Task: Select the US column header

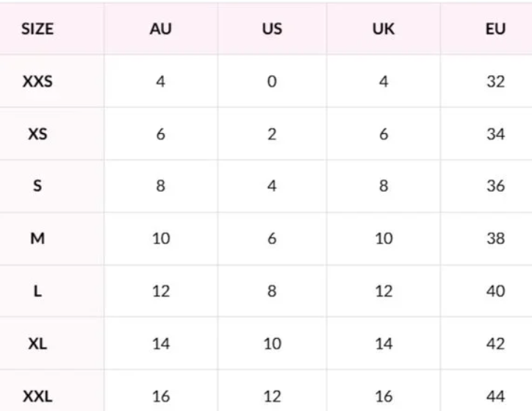Action: click(x=272, y=31)
